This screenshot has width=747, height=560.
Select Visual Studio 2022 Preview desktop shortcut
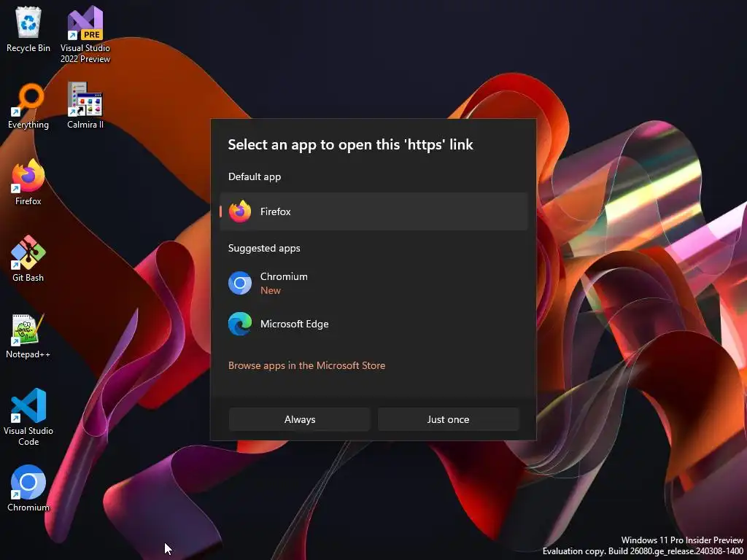pyautogui.click(x=85, y=34)
